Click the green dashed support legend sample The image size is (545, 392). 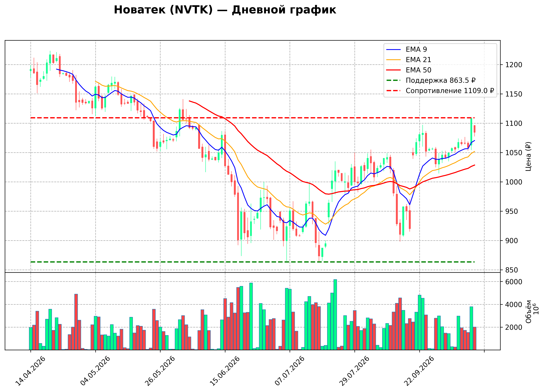pyautogui.click(x=394, y=81)
